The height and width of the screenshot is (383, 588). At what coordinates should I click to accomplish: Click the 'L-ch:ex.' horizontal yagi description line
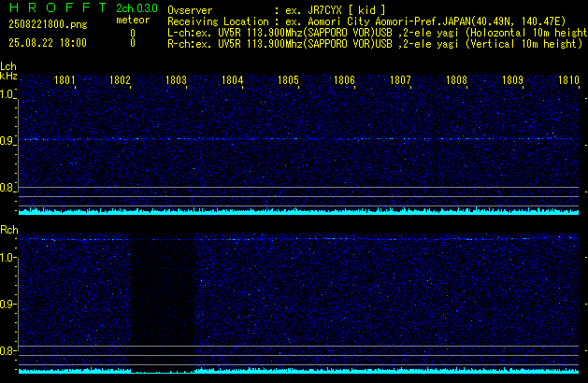(x=378, y=33)
